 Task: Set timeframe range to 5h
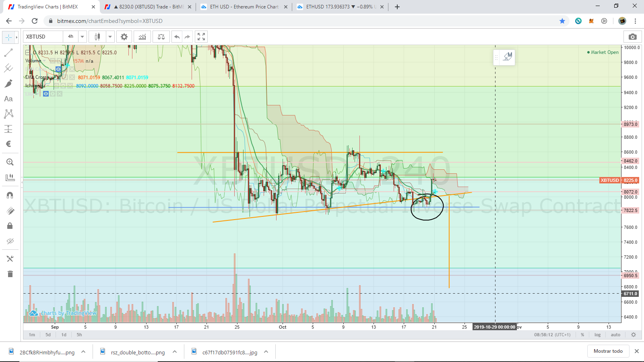click(x=79, y=335)
